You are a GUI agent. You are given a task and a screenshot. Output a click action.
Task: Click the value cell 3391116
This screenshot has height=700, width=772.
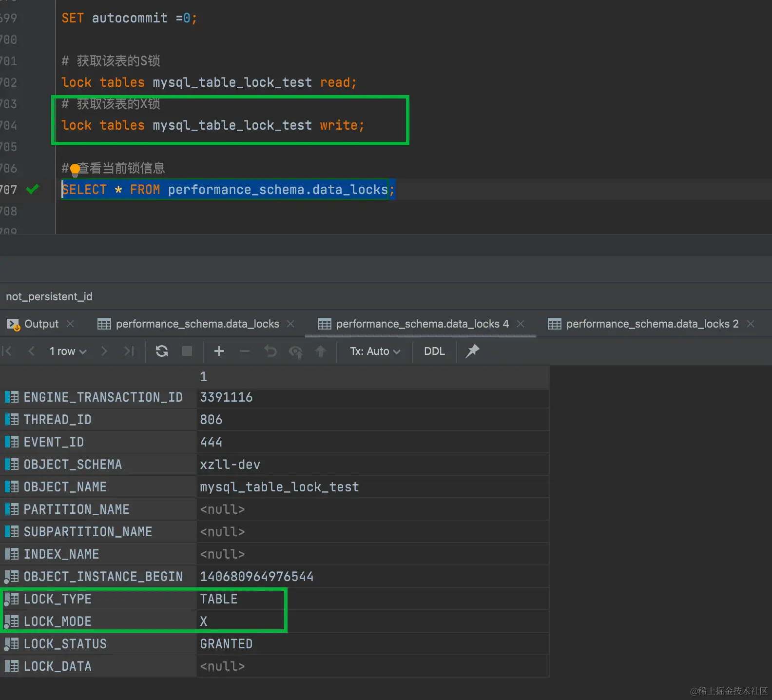(373, 397)
